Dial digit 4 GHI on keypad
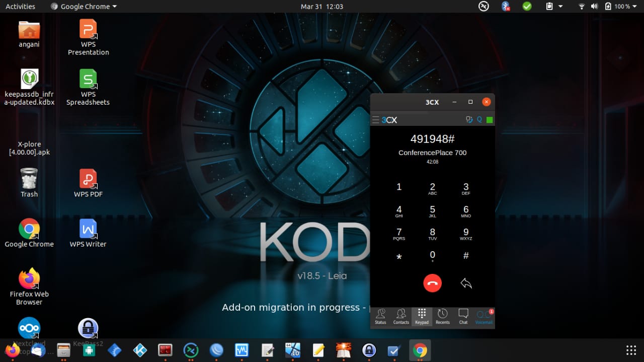 tap(399, 211)
